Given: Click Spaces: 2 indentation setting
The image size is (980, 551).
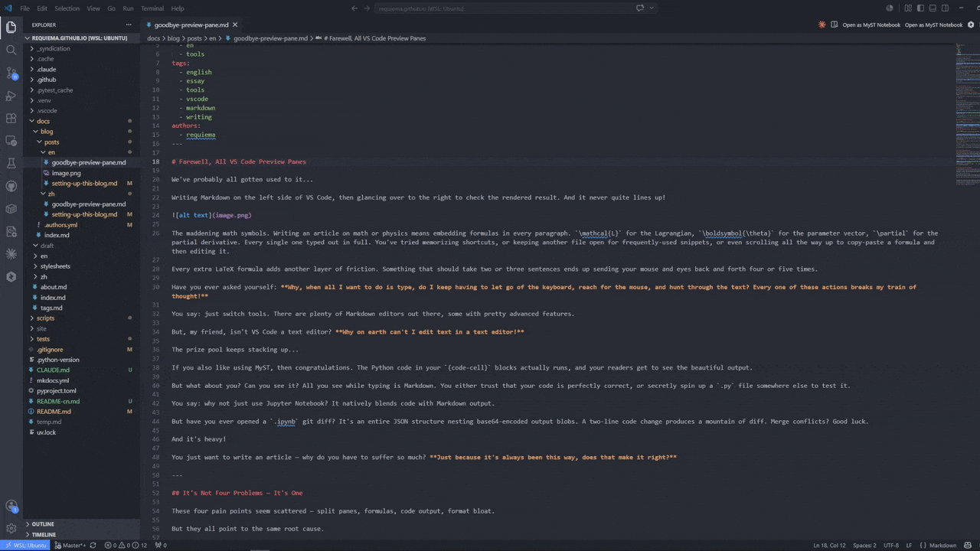Looking at the screenshot, I should click(x=864, y=546).
